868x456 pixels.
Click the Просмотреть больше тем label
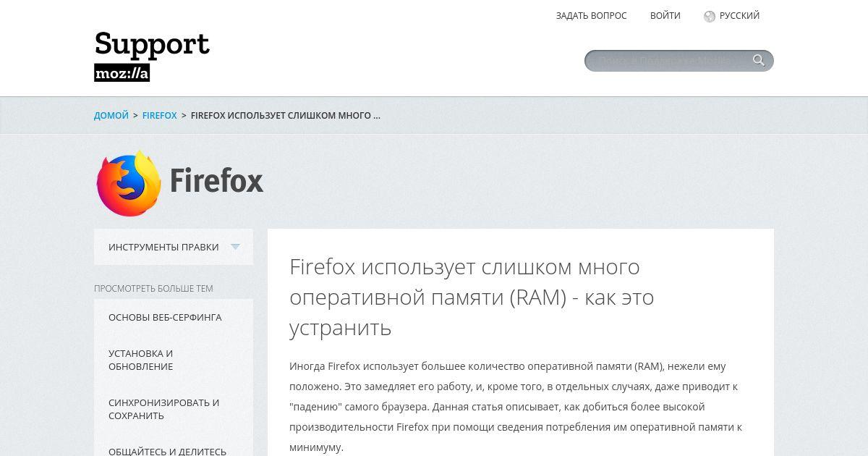point(153,288)
